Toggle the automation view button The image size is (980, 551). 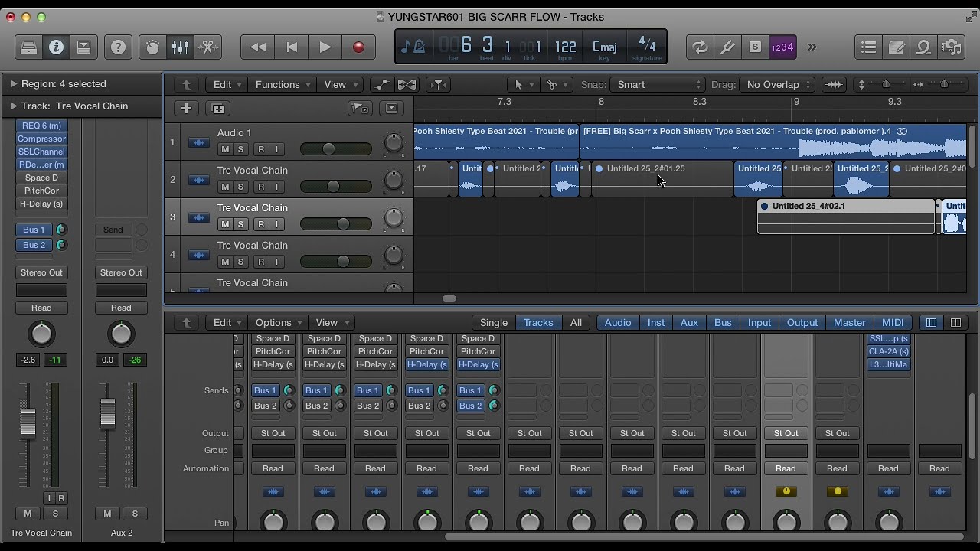pyautogui.click(x=381, y=85)
